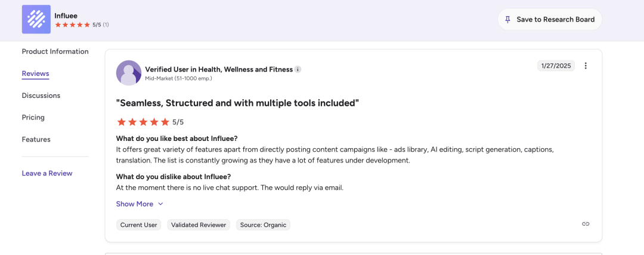Click the review's 5/5 star rating
The width and height of the screenshot is (644, 255).
click(143, 122)
